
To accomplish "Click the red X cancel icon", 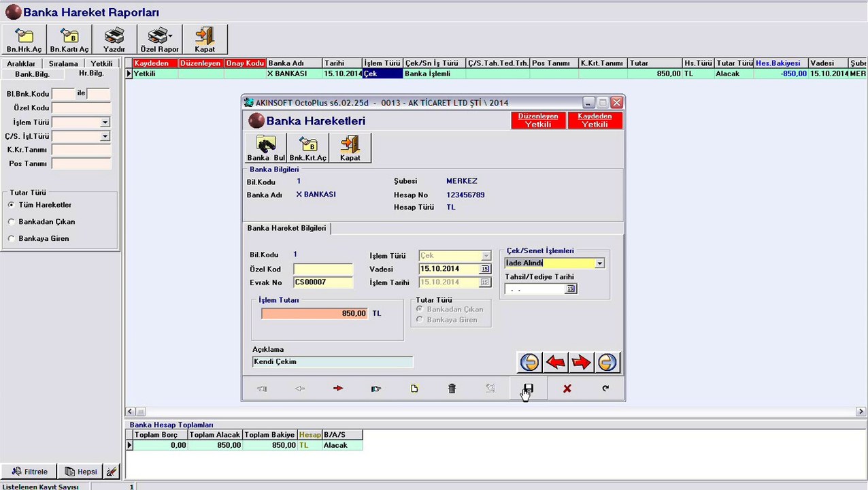I will 567,389.
